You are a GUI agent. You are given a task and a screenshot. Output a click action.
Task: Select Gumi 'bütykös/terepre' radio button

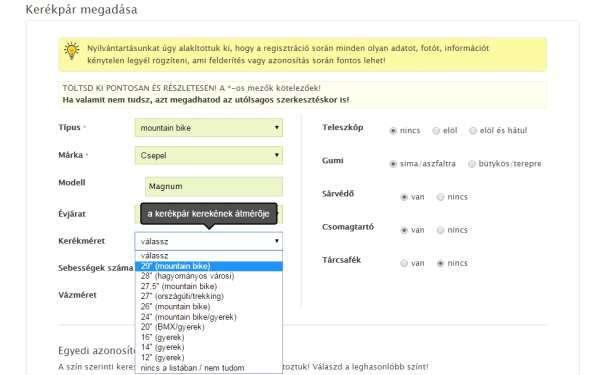coord(471,164)
